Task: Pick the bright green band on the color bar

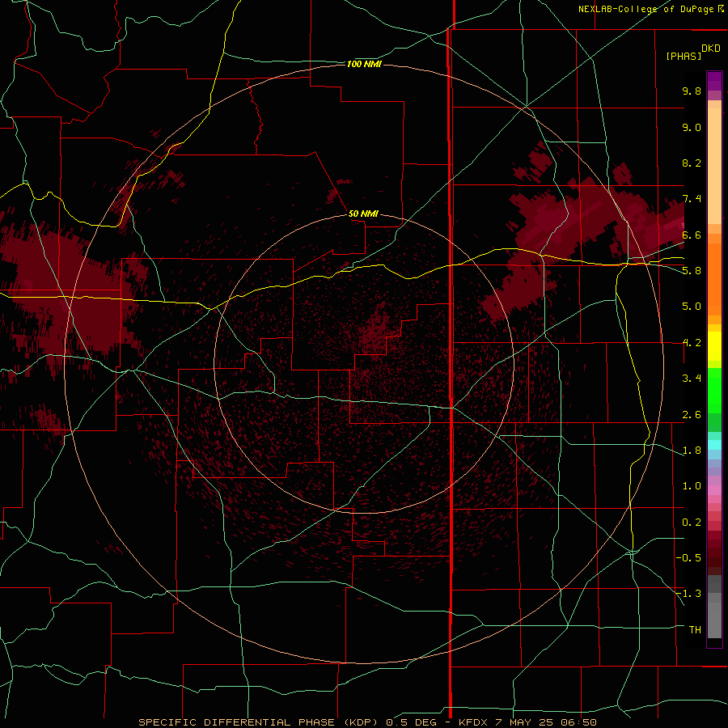Action: (x=714, y=391)
